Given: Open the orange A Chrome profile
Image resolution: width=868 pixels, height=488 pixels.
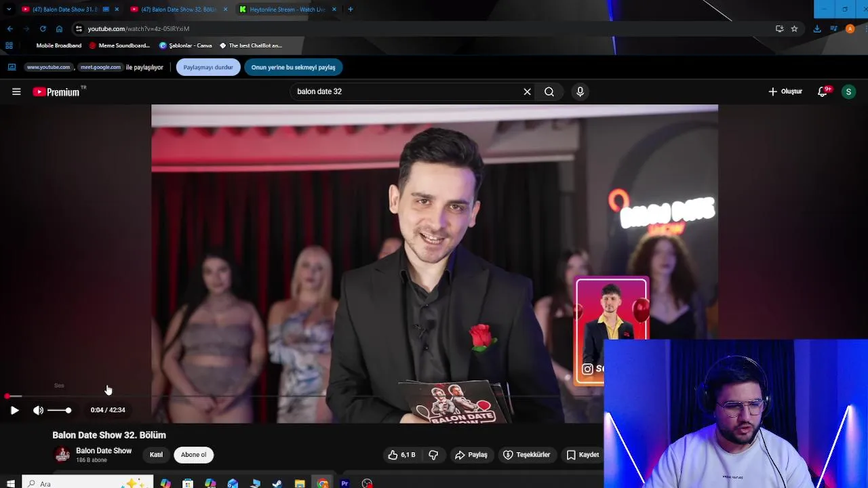Looking at the screenshot, I should [850, 28].
